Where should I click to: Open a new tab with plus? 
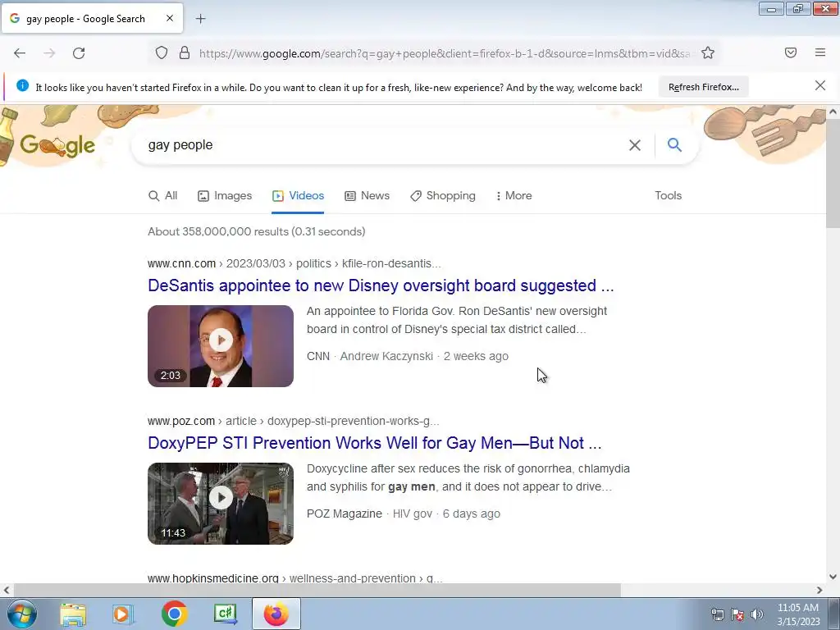(x=200, y=19)
